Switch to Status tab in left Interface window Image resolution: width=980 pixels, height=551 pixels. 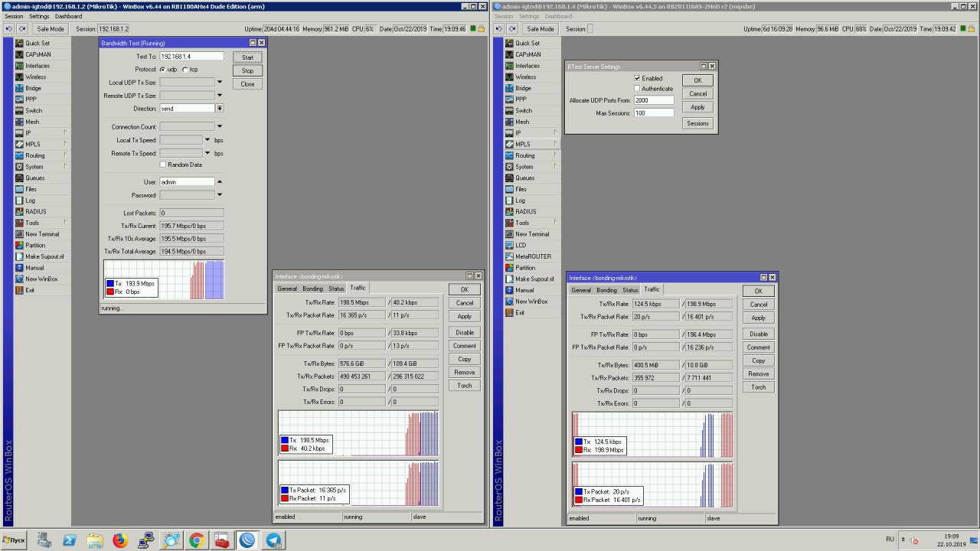tap(336, 289)
